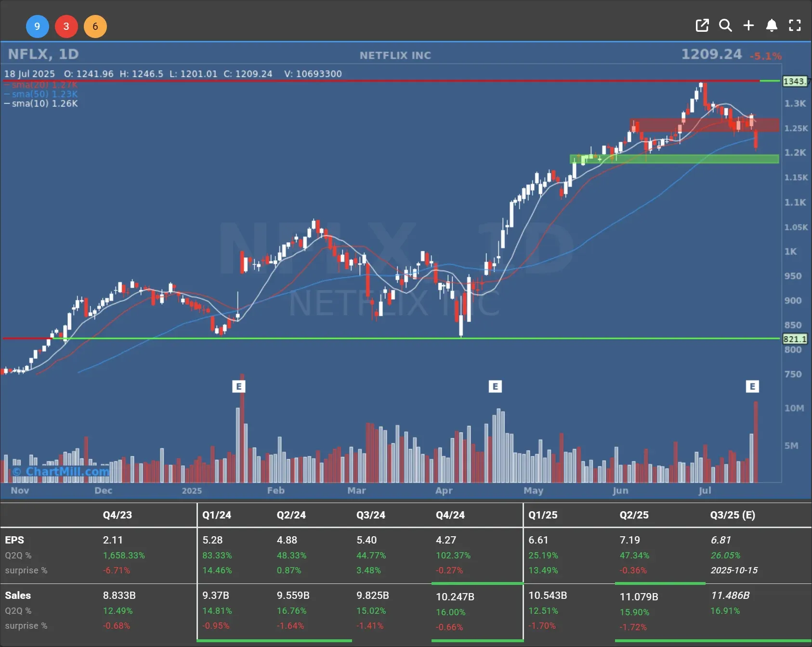The height and width of the screenshot is (647, 812).
Task: Click the 1343 resistance price label
Action: tap(795, 81)
